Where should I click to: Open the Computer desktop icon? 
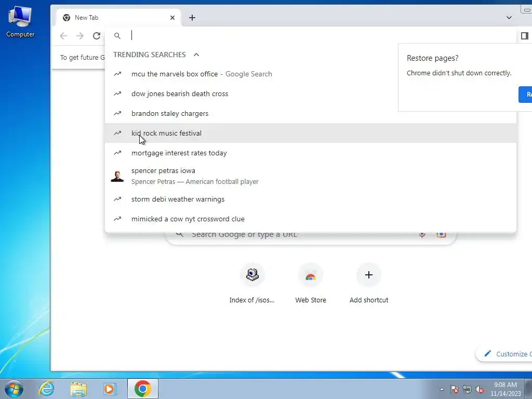(20, 22)
